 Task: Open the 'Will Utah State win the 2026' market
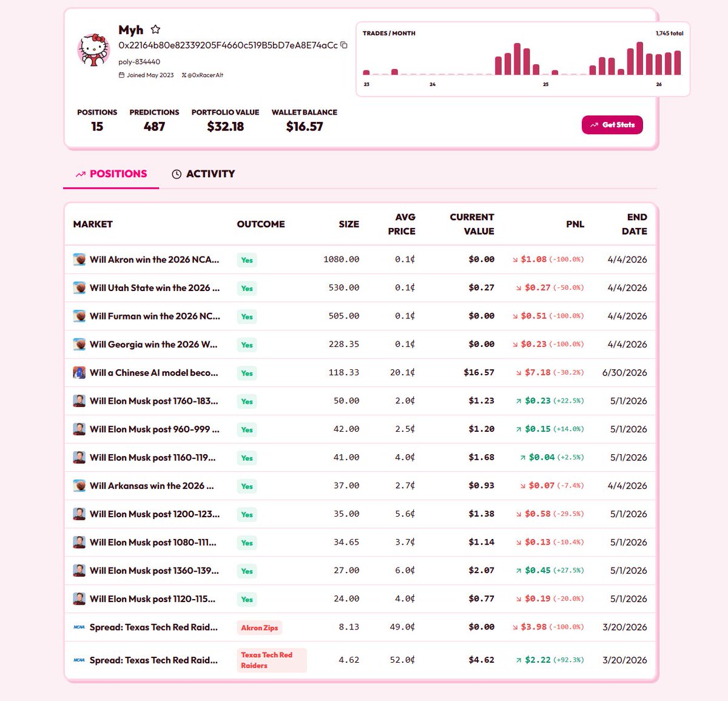(155, 288)
